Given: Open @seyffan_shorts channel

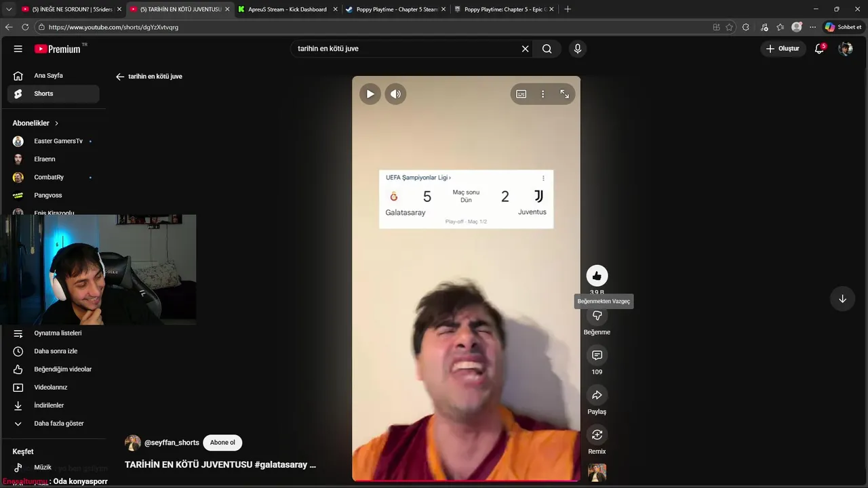Looking at the screenshot, I should point(172,443).
